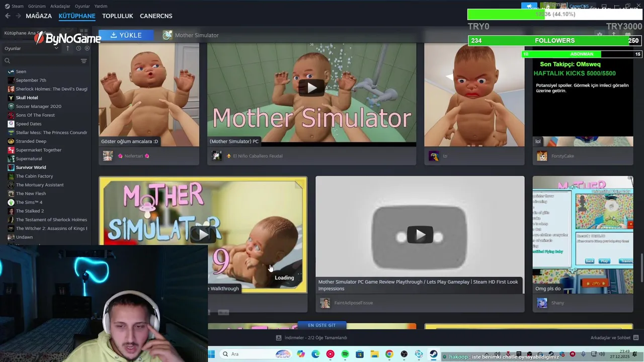The image size is (644, 362).
Task: Click the taskbar Ara search box
Action: click(x=257, y=354)
